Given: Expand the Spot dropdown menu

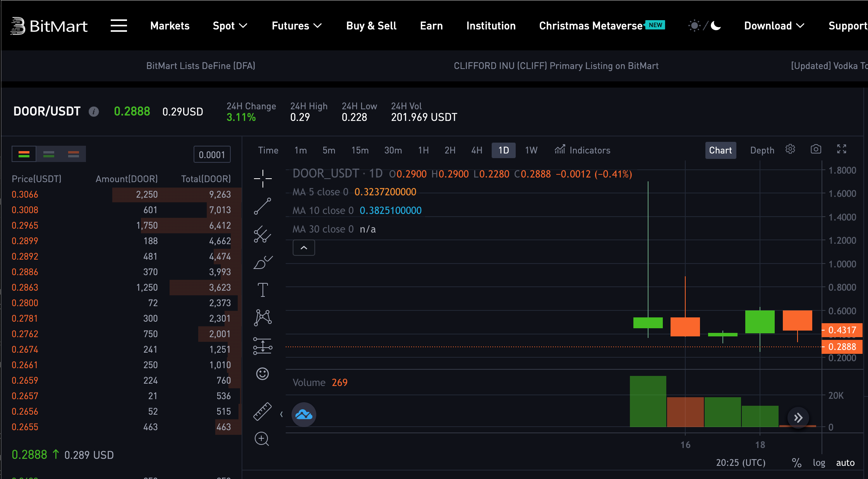Looking at the screenshot, I should (x=230, y=26).
